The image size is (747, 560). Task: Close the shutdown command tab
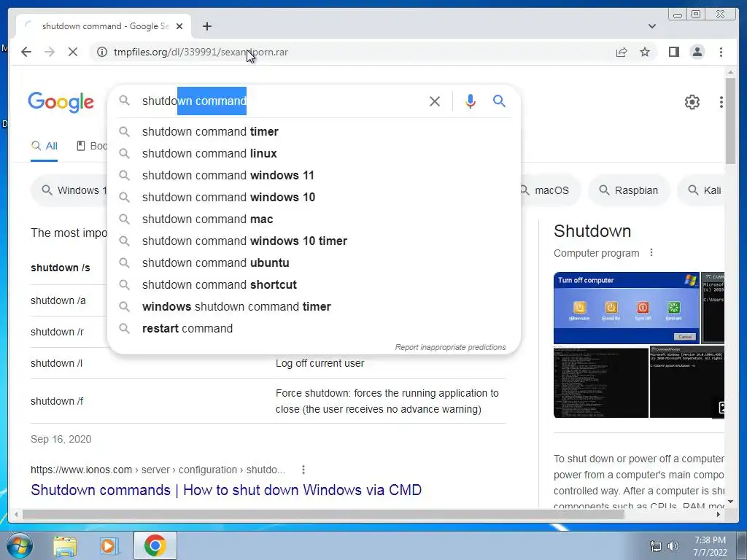pyautogui.click(x=179, y=26)
